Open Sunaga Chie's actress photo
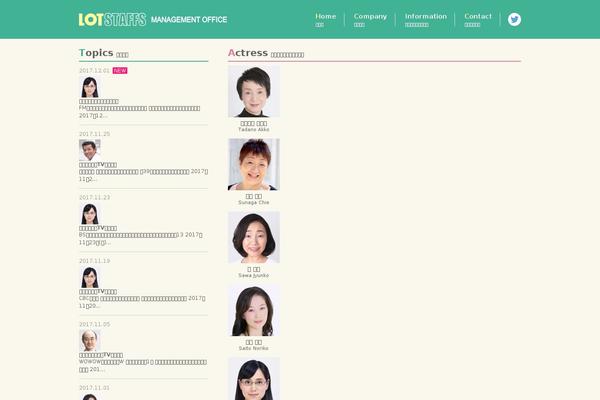The image size is (600, 400). (x=254, y=164)
